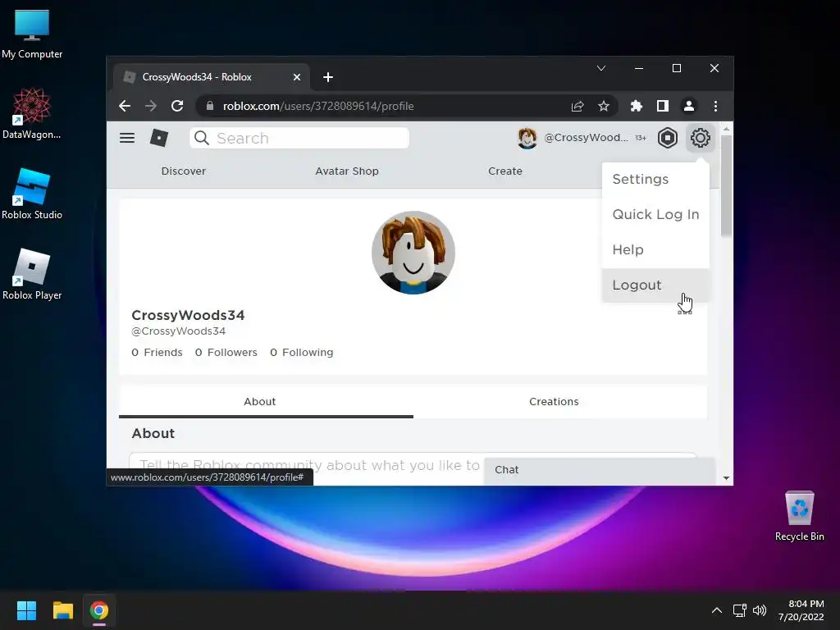The height and width of the screenshot is (630, 840).
Task: Click the @CrossyWood... username link in navbar
Action: (x=586, y=138)
